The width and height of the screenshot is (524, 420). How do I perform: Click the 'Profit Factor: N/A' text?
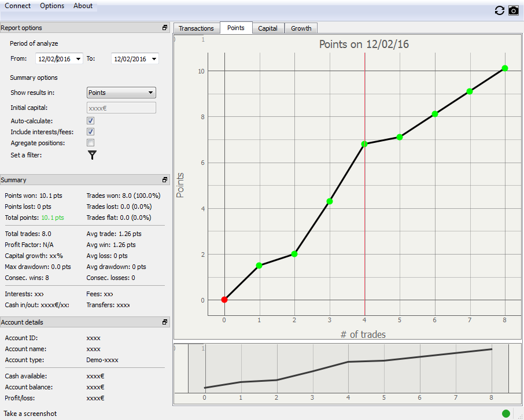coord(29,245)
